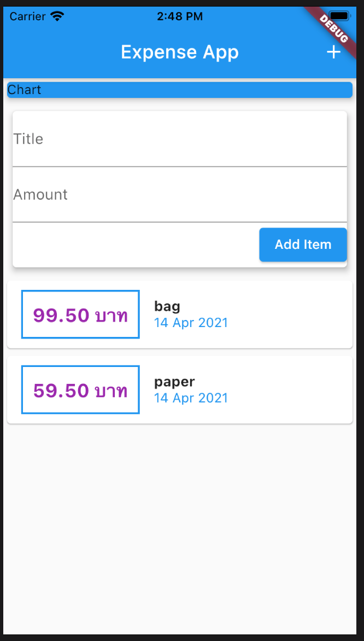Tap the 2:48 PM clock
This screenshot has height=641, width=364.
click(179, 16)
